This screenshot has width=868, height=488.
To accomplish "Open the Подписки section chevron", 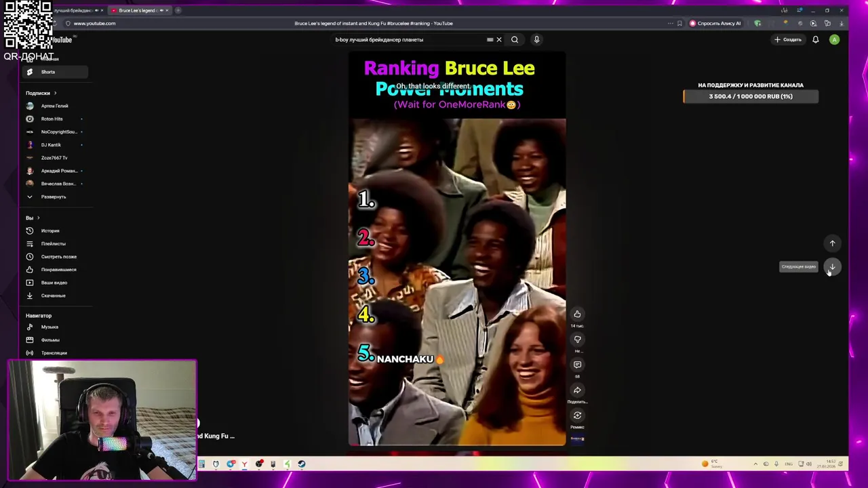I will (x=55, y=93).
